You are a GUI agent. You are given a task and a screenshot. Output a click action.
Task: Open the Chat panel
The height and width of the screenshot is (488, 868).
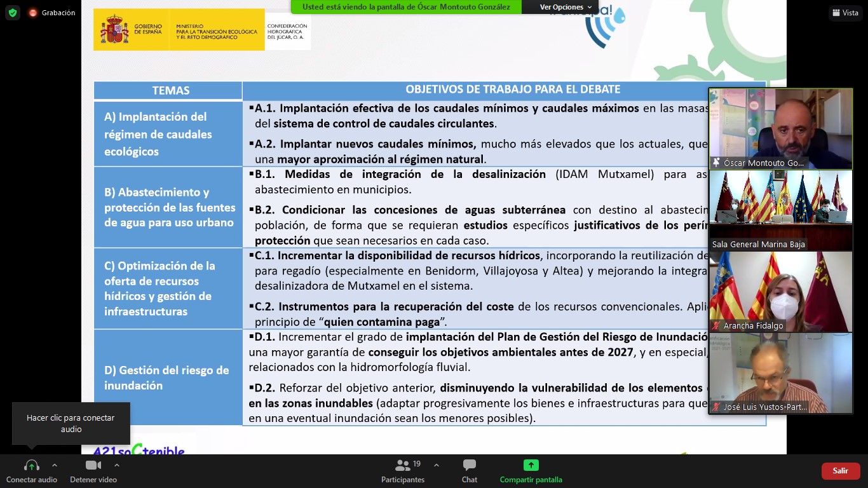coord(470,471)
